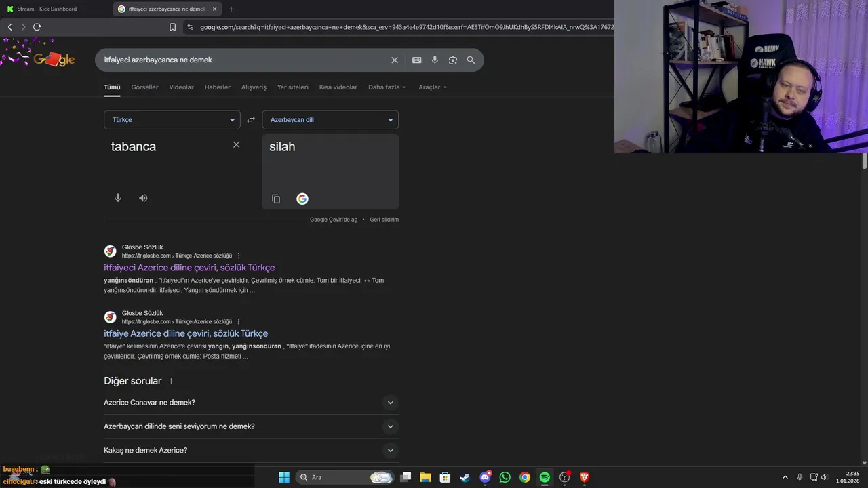The height and width of the screenshot is (488, 868).
Task: Click the browser address bar URL
Action: (407, 27)
